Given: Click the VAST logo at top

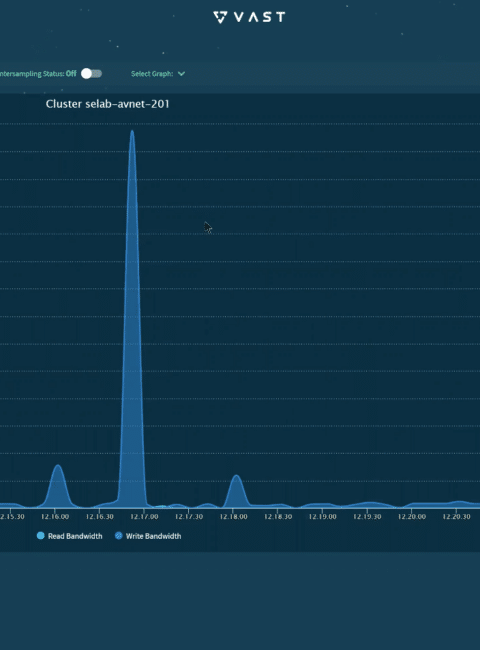Looking at the screenshot, I should point(249,17).
